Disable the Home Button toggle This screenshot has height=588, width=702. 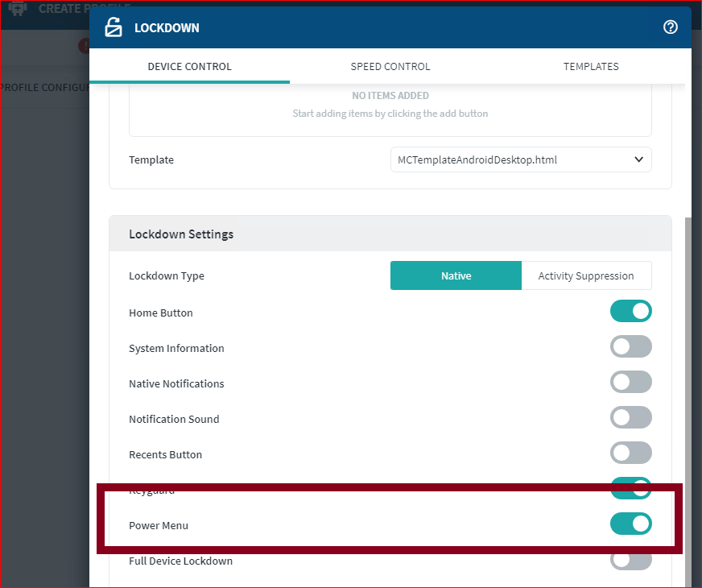coord(630,312)
